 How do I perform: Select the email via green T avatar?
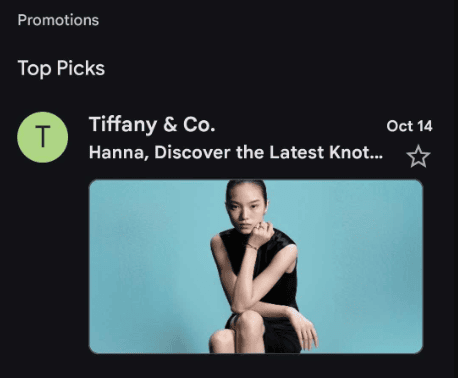[x=43, y=137]
